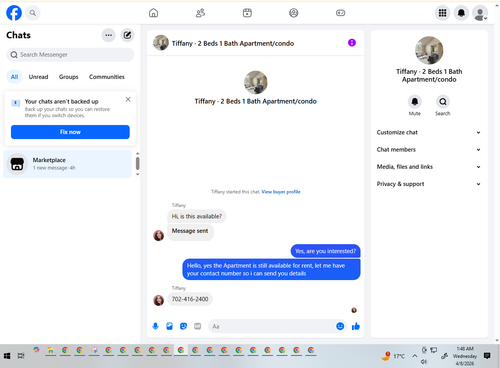The height and width of the screenshot is (368, 500).
Task: Click Tiffany's avatar beside phone number
Action: [x=159, y=300]
